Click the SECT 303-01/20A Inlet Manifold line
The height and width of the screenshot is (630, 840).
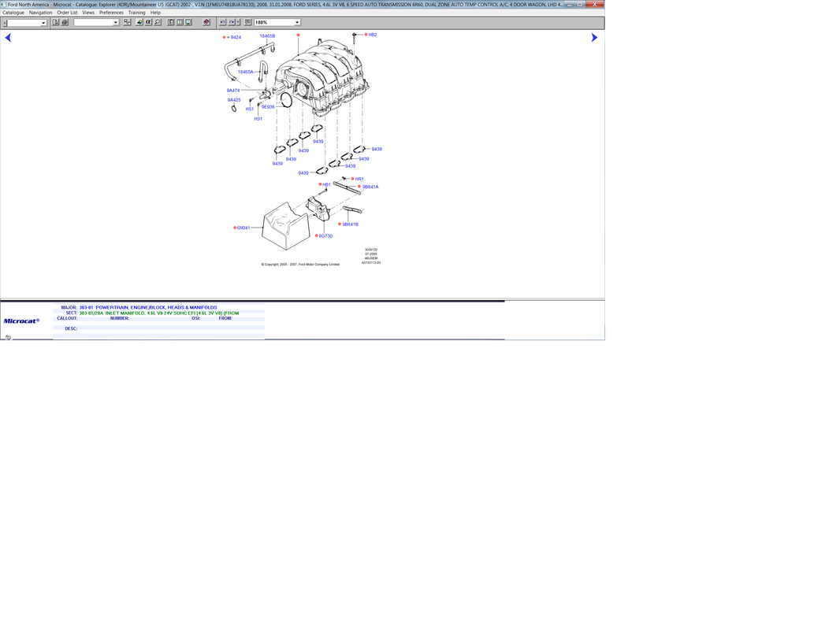tap(159, 313)
